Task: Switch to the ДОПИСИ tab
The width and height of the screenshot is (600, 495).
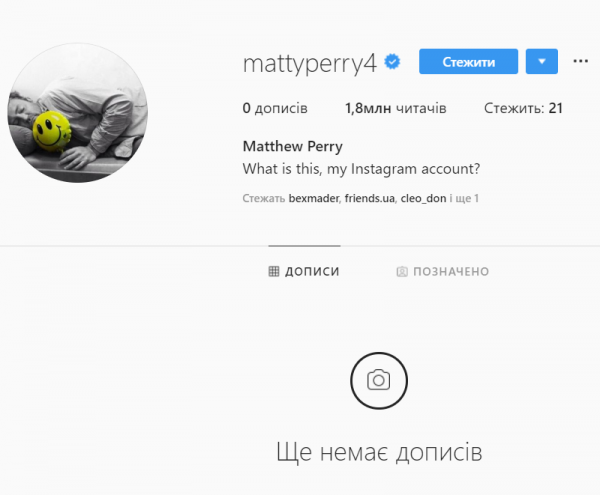Action: pos(304,271)
